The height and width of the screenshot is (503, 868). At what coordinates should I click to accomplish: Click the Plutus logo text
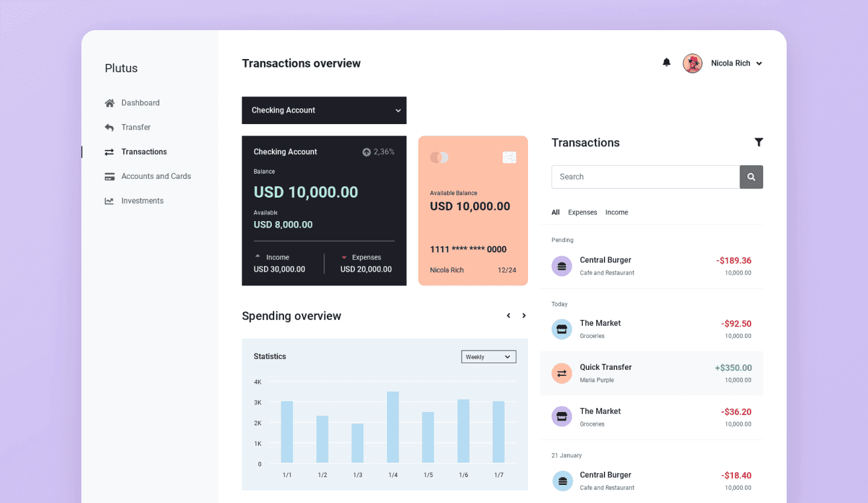[121, 68]
